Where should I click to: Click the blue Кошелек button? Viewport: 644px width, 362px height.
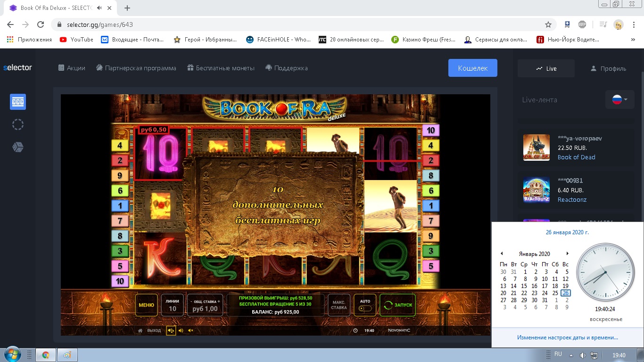click(472, 68)
